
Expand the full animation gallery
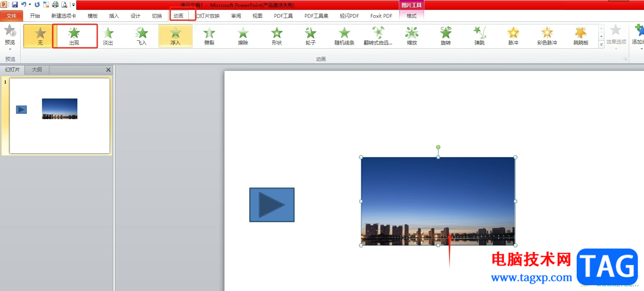(x=601, y=44)
